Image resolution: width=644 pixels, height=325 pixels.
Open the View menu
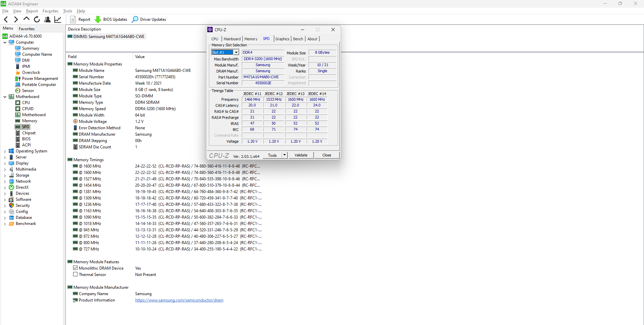click(x=17, y=11)
